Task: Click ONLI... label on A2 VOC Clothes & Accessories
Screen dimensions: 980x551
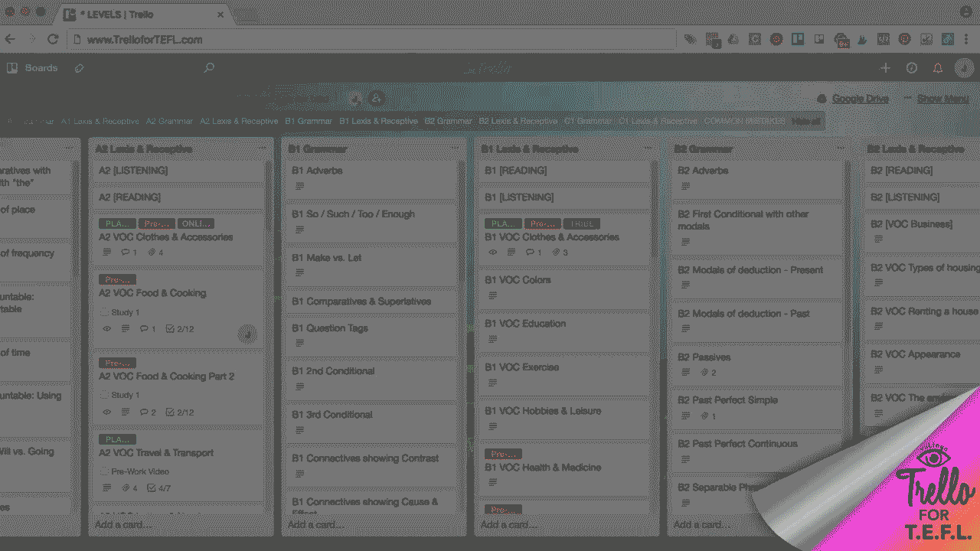Action: (196, 223)
